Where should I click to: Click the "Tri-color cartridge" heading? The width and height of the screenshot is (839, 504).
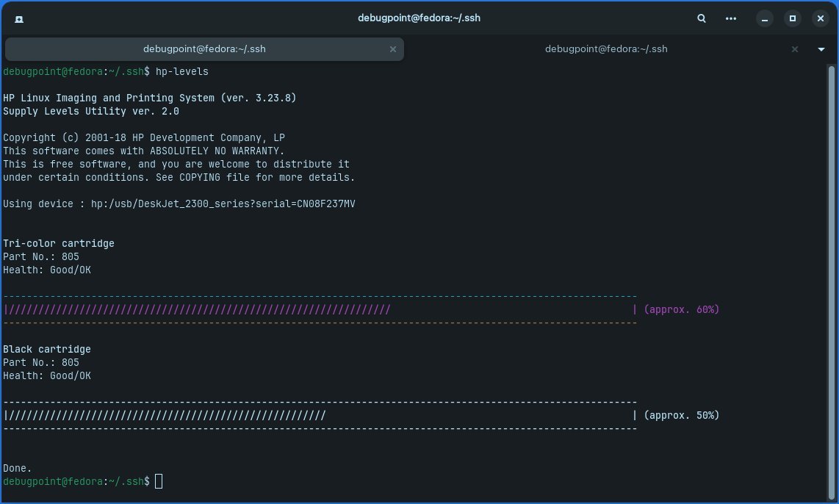58,243
